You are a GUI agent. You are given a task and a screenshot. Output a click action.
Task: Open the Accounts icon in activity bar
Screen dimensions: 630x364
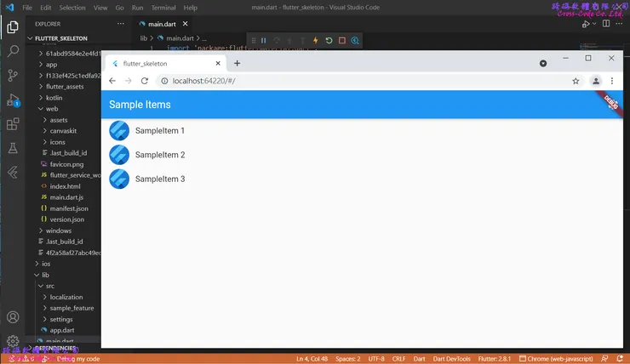coord(13,317)
